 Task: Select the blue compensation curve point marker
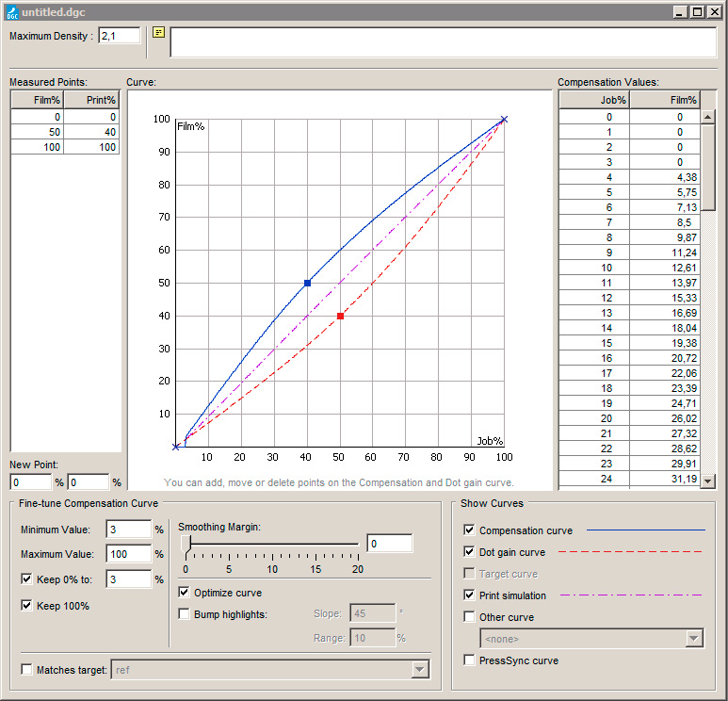(x=307, y=283)
